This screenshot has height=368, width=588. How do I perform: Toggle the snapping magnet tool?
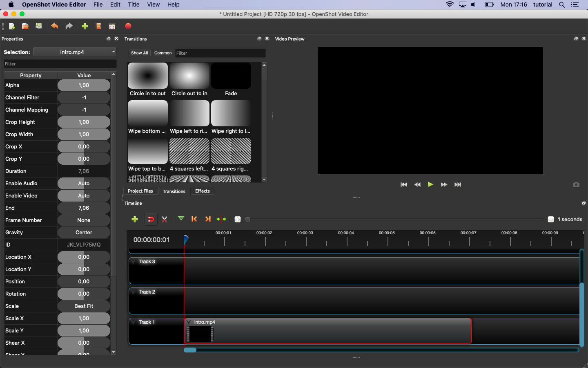pos(151,219)
